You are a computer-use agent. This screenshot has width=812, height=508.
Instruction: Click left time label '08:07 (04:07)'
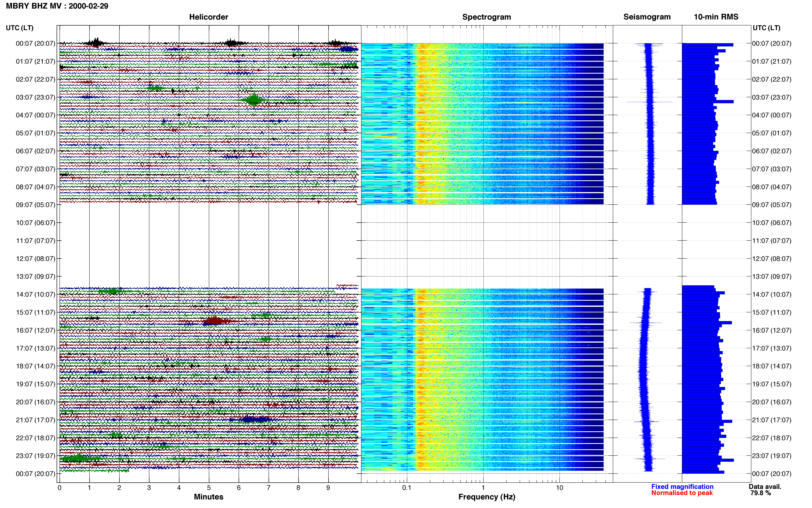tap(36, 187)
